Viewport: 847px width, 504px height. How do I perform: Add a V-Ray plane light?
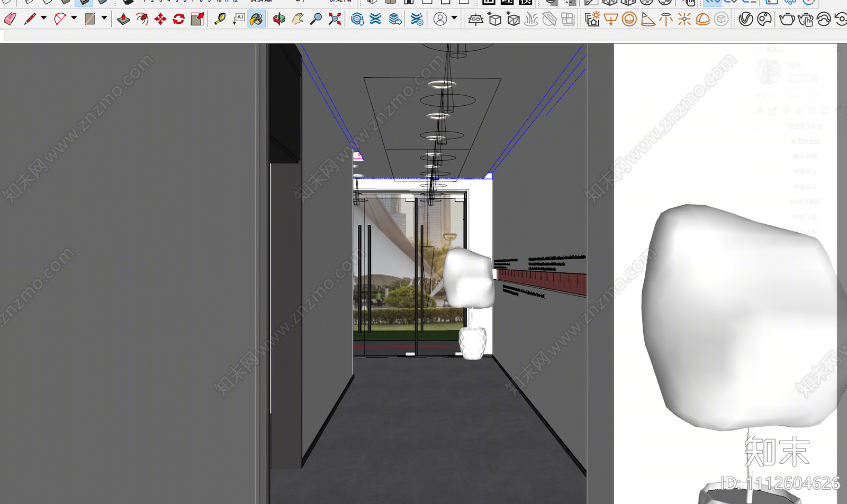(x=611, y=20)
